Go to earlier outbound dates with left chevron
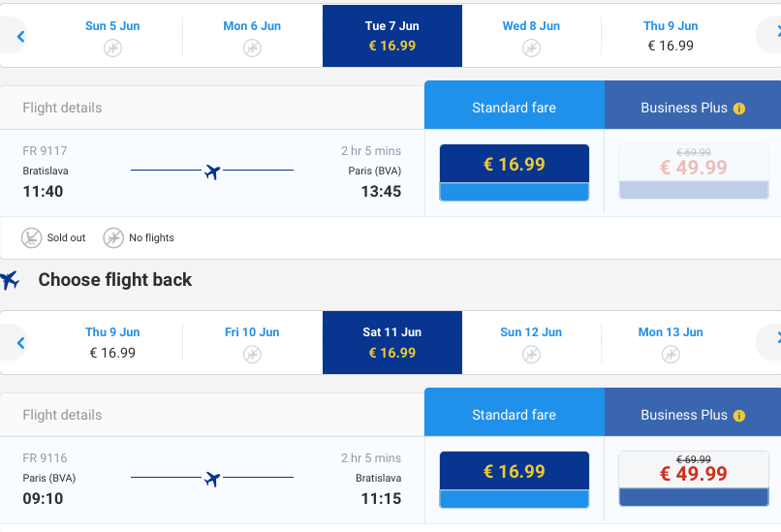 click(x=20, y=36)
